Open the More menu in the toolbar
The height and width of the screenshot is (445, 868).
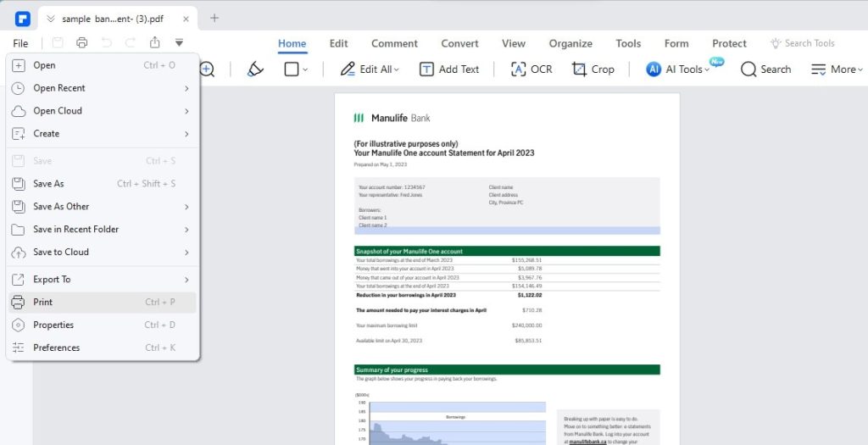click(x=837, y=70)
